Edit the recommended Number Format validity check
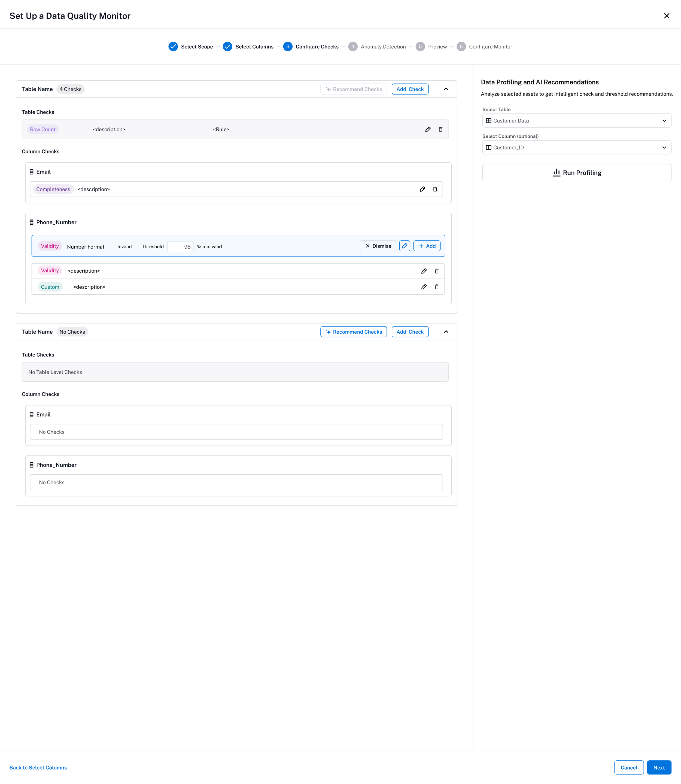The image size is (681, 784). (404, 246)
